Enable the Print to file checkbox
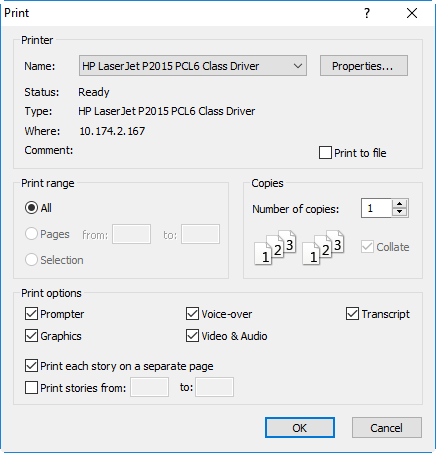436x453 pixels. pos(325,153)
